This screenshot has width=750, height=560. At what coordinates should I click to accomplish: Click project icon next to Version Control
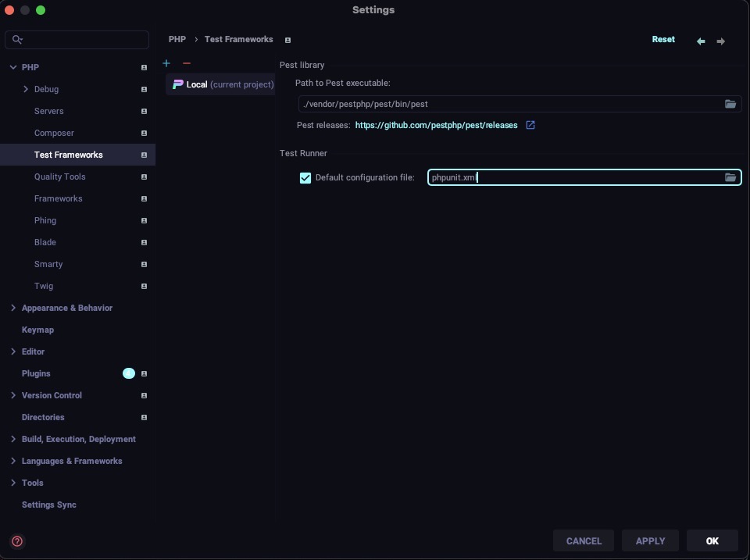144,395
